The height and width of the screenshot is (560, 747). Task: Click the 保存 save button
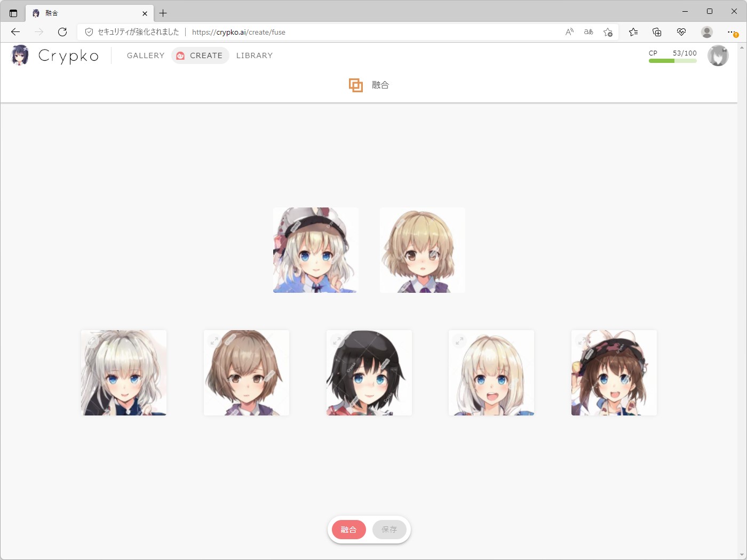[389, 530]
